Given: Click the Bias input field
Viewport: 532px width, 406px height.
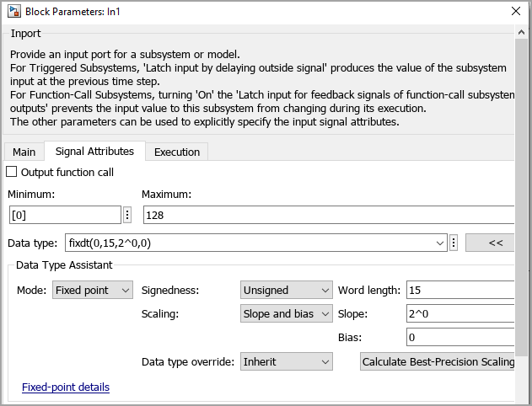Looking at the screenshot, I should [460, 337].
